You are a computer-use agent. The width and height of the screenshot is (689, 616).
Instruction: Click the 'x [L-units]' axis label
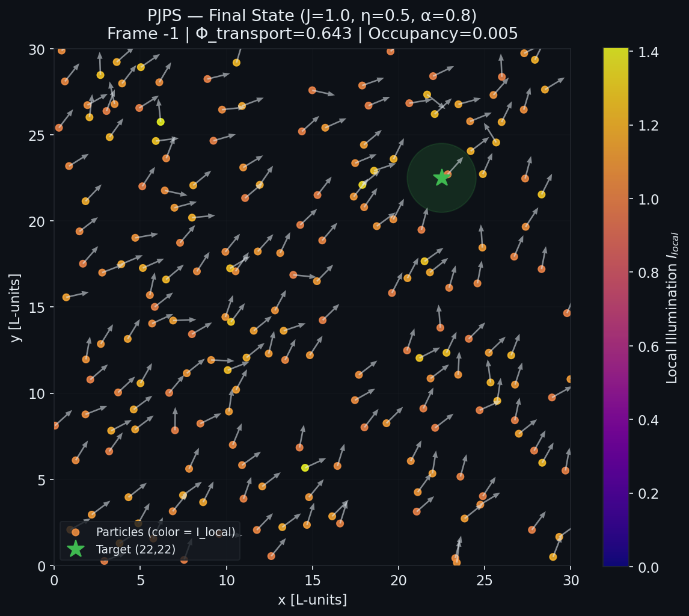tap(313, 599)
